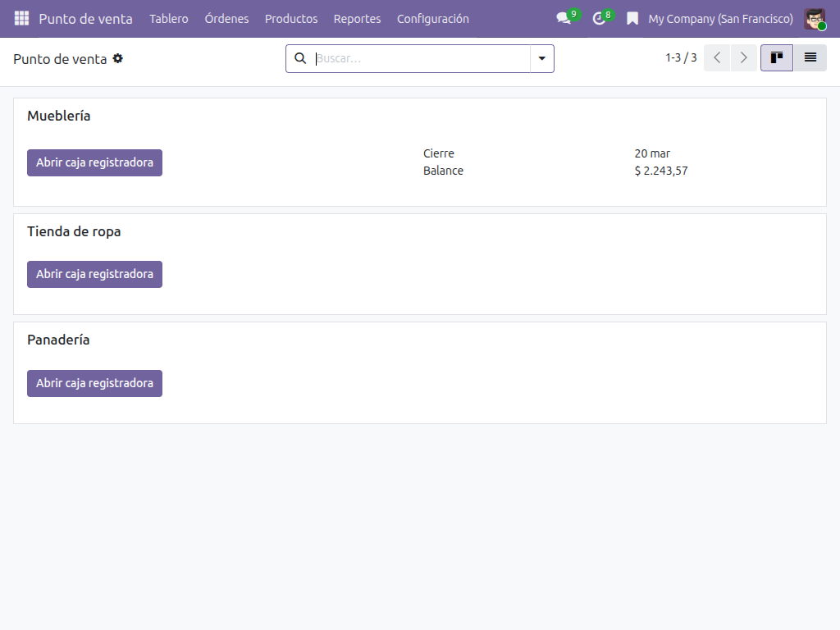The width and height of the screenshot is (840, 630).
Task: Click the bookmark icon next to company name
Action: point(632,18)
